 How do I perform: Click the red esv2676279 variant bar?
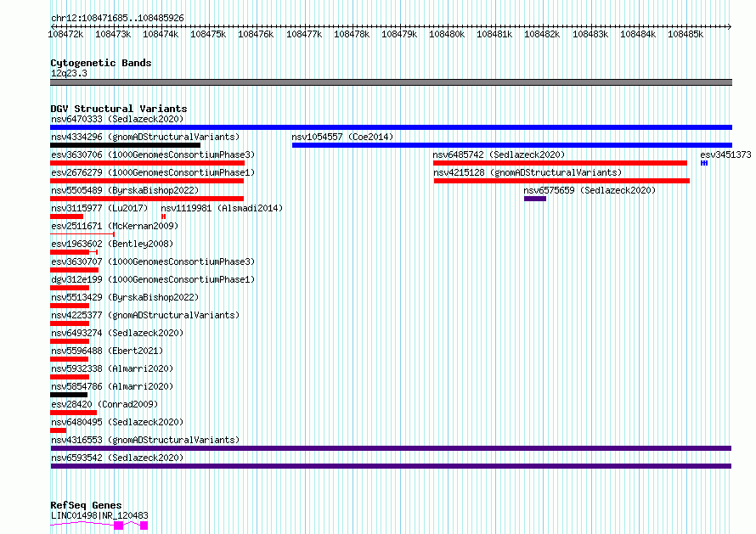pyautogui.click(x=147, y=181)
